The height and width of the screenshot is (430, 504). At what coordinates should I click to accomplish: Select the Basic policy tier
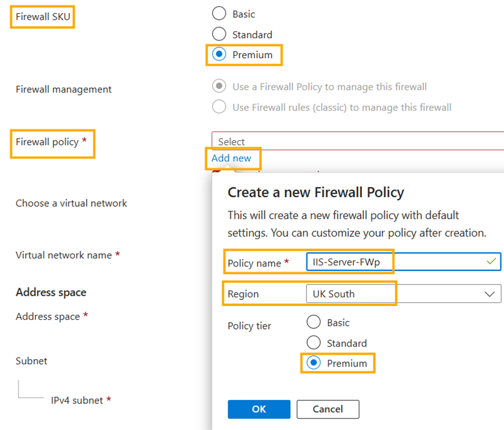314,322
